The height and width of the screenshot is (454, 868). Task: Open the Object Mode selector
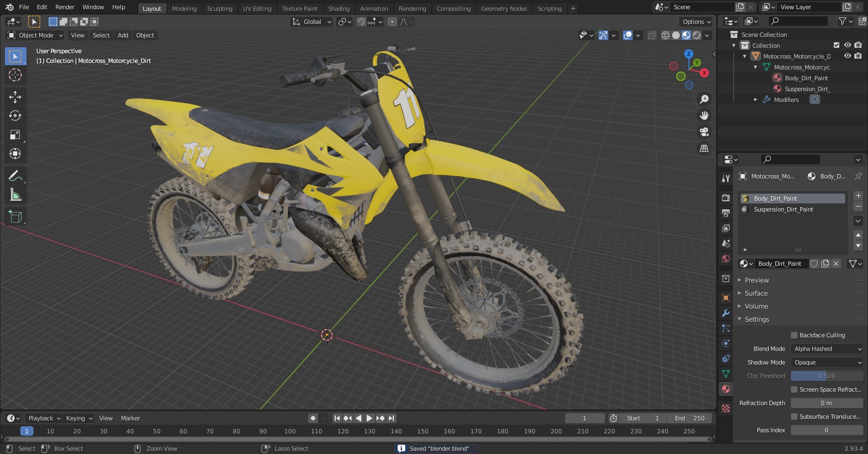point(35,35)
